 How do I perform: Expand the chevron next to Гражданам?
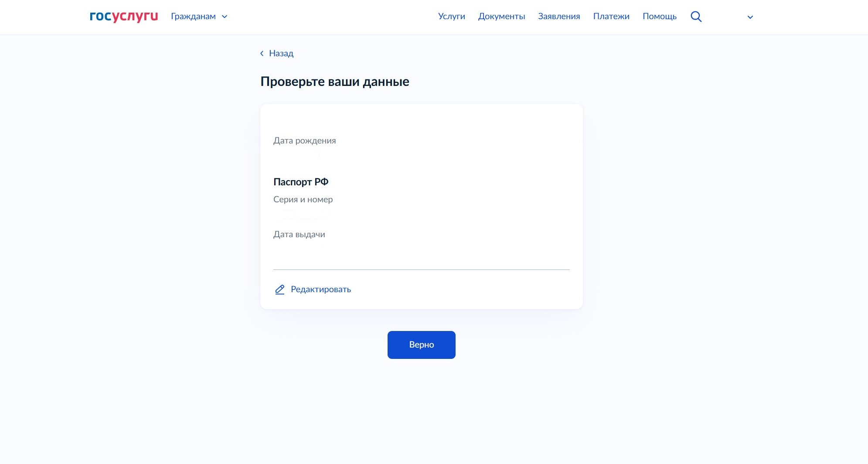(225, 17)
